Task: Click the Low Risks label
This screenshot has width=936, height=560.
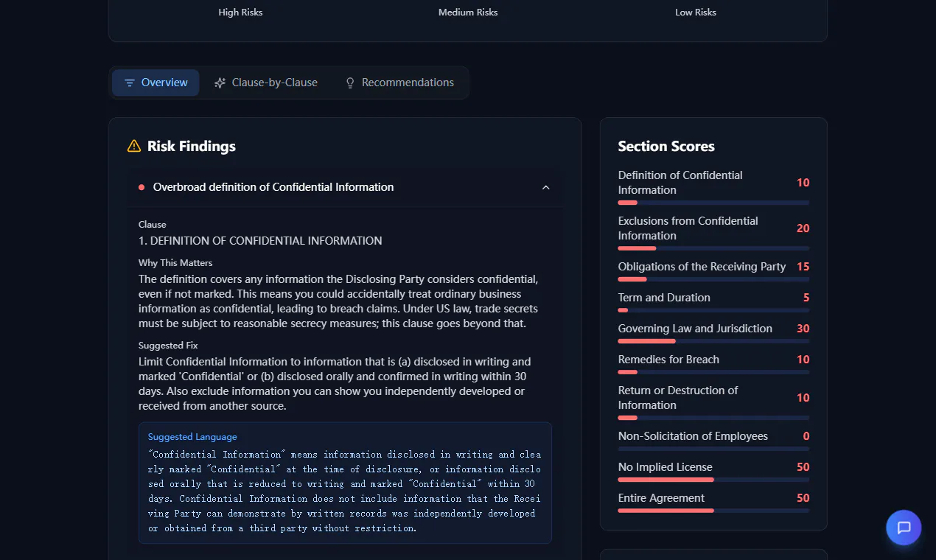Action: tap(696, 12)
